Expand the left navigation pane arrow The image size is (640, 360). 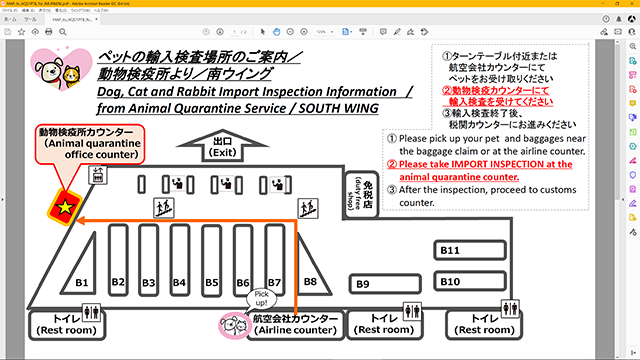click(2, 200)
